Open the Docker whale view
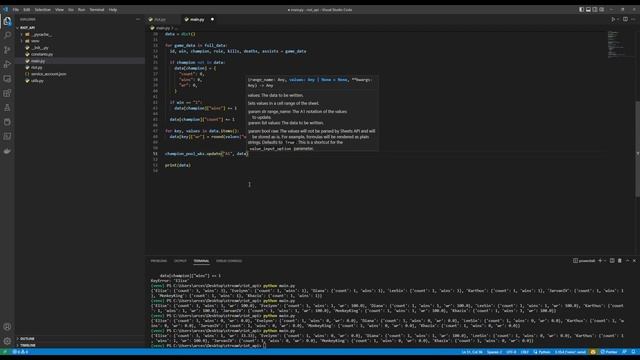This screenshot has width=640, height=360. 7,151
